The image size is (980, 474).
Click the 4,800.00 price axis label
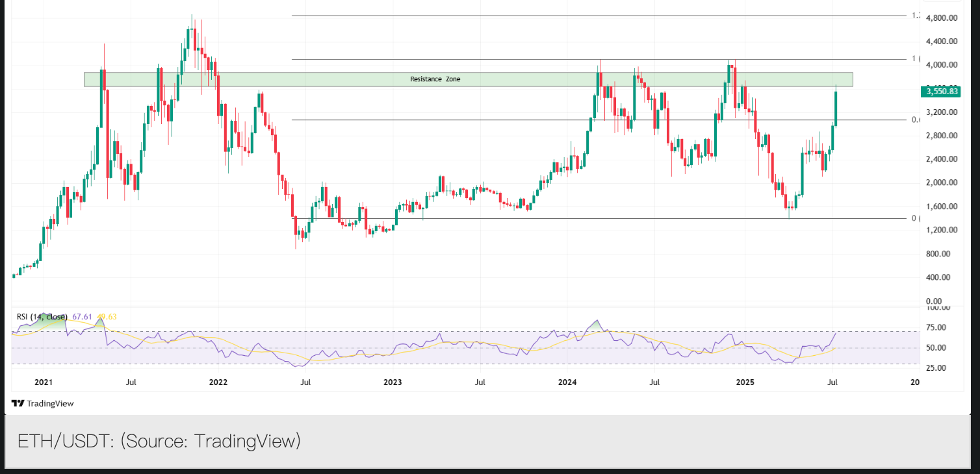[x=942, y=18]
